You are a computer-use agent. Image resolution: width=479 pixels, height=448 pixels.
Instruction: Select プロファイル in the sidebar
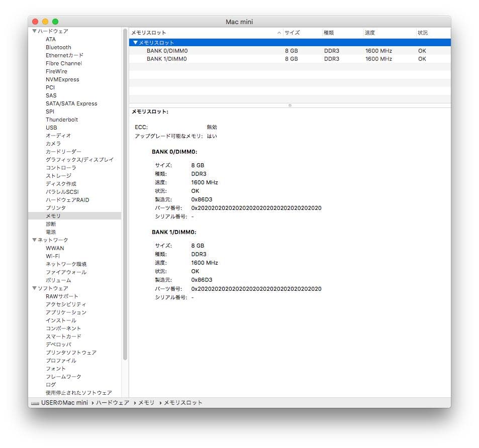click(61, 361)
